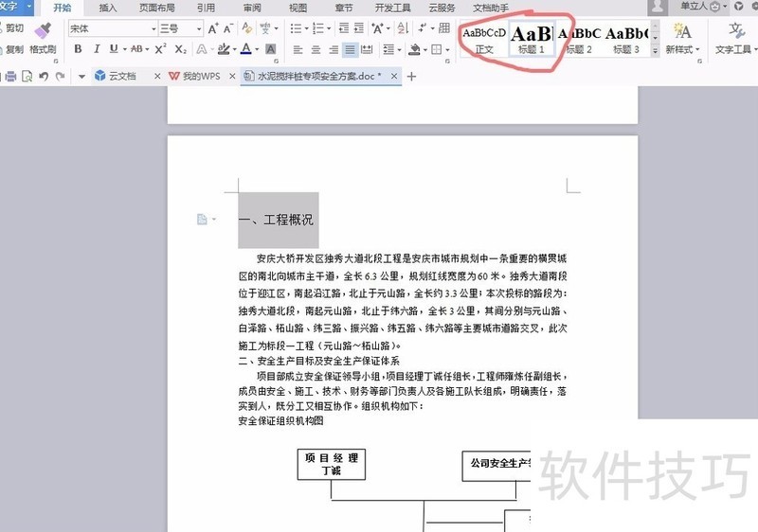Increase font size with the A+ icon
Screen dimensions: 758x532
pyautogui.click(x=213, y=29)
